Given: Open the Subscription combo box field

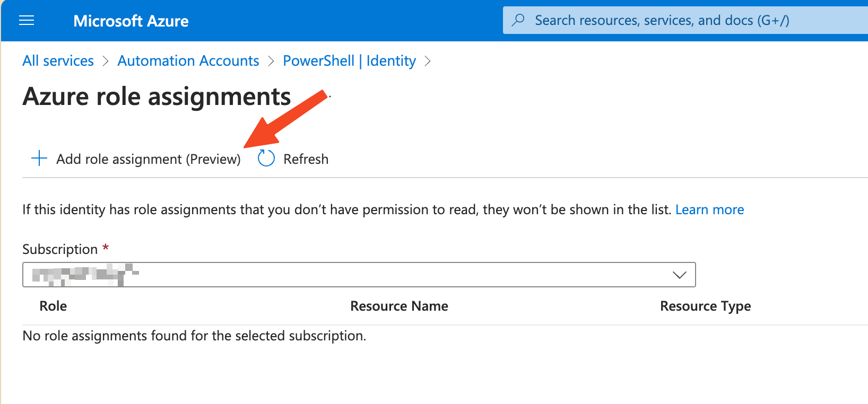Looking at the screenshot, I should coord(350,275).
